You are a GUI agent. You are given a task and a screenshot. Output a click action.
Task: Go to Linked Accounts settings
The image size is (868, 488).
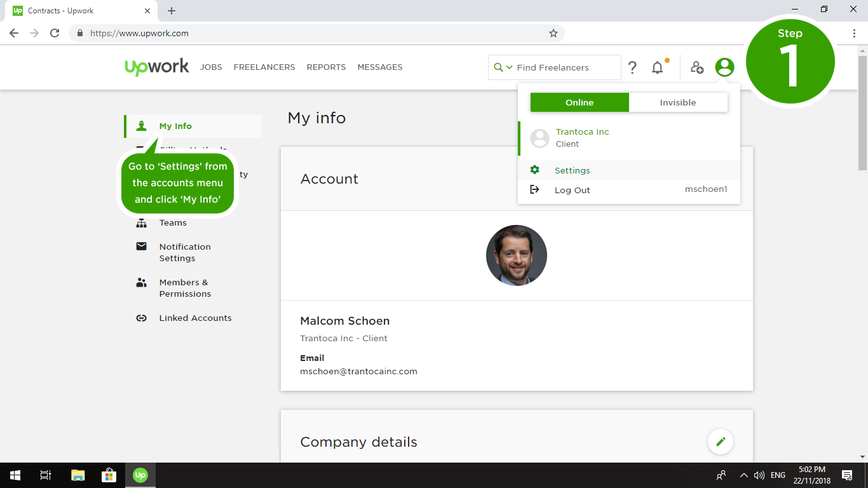click(x=195, y=318)
